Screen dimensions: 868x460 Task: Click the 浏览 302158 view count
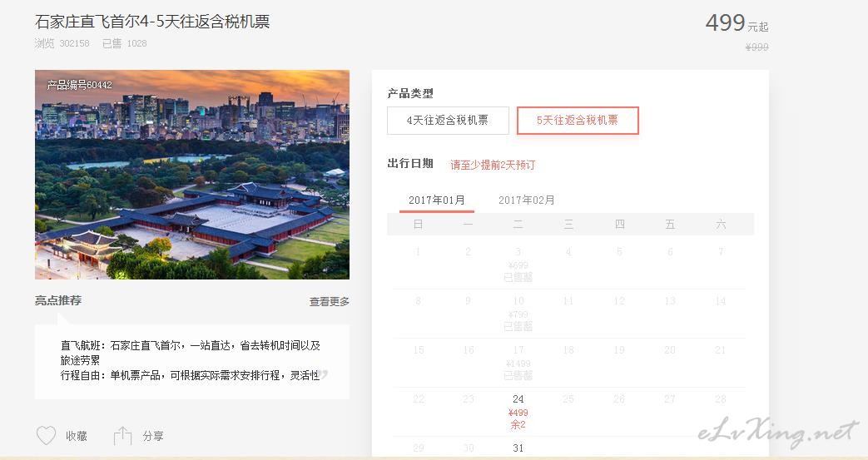(x=62, y=43)
